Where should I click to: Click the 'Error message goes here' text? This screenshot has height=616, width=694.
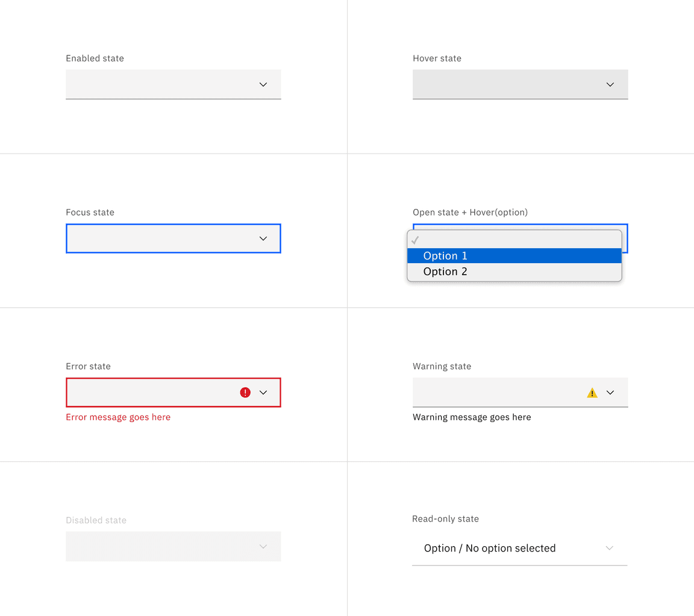point(118,417)
